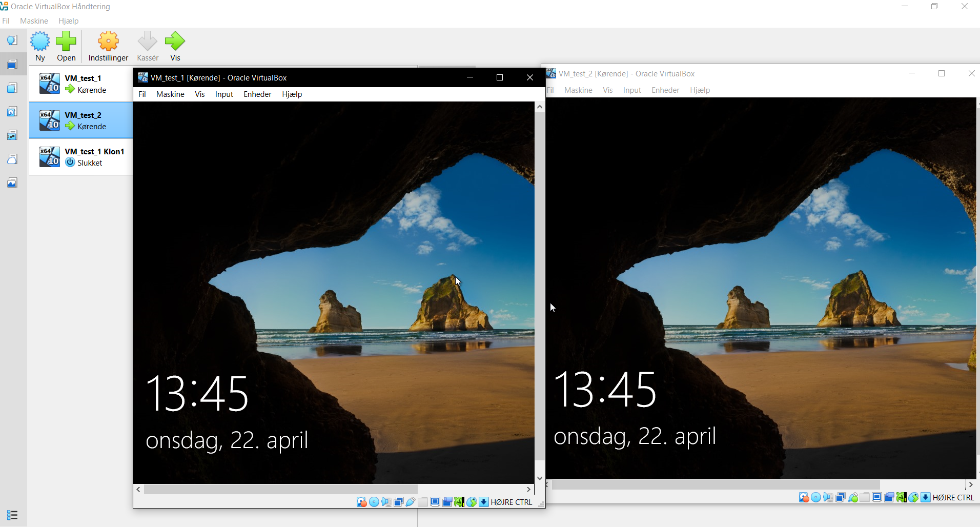Click scroll-right arrow in VM_test_2 window
Viewport: 980px width, 527px height.
click(971, 484)
